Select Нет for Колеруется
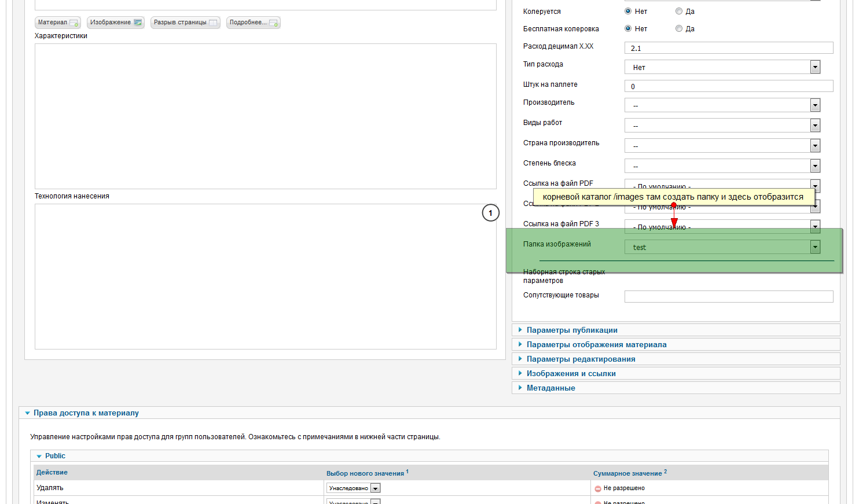The height and width of the screenshot is (504, 859). coord(628,11)
